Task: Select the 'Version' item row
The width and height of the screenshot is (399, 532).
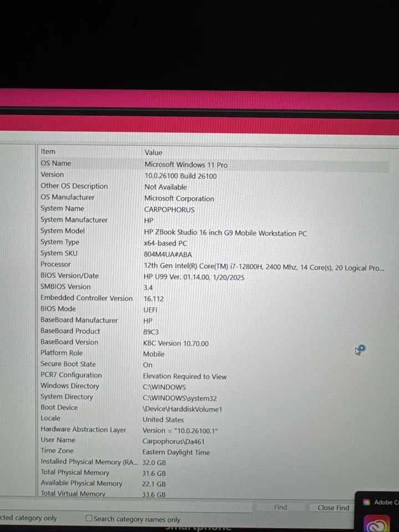Action: tap(52, 175)
